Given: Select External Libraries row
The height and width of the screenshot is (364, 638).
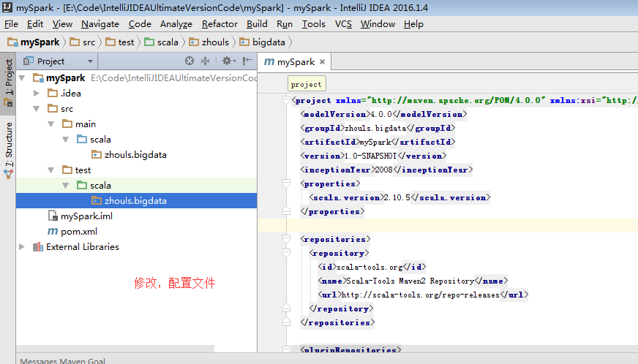Looking at the screenshot, I should 136,247.
